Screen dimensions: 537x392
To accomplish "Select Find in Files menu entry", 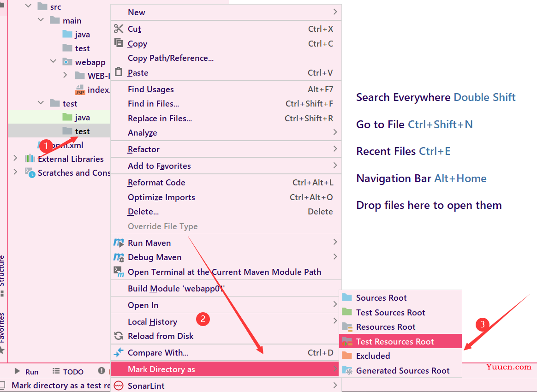I will coord(226,103).
